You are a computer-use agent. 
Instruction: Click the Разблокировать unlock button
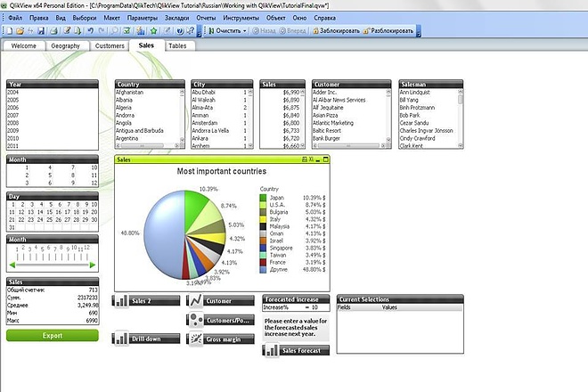click(x=388, y=31)
